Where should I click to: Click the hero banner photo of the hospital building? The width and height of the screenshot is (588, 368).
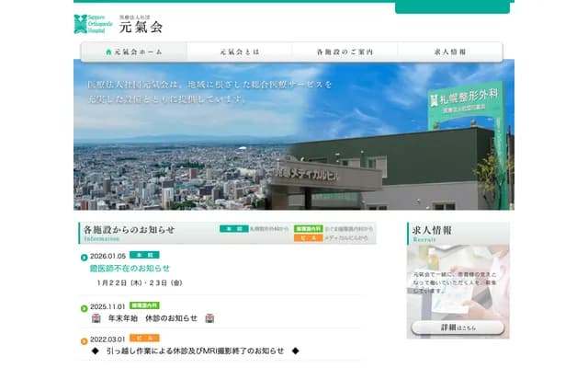point(294,134)
